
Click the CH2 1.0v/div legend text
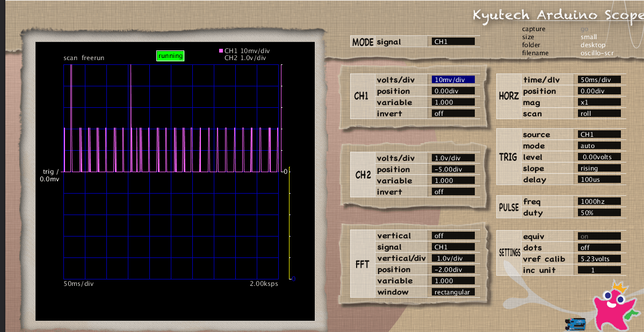click(x=245, y=58)
